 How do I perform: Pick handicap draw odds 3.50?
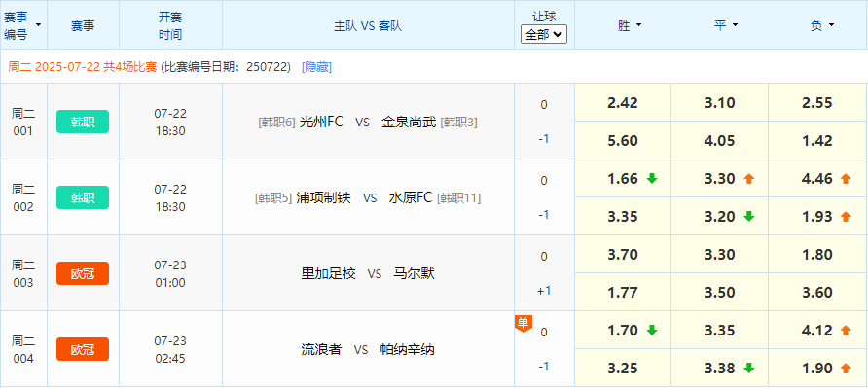pos(720,293)
